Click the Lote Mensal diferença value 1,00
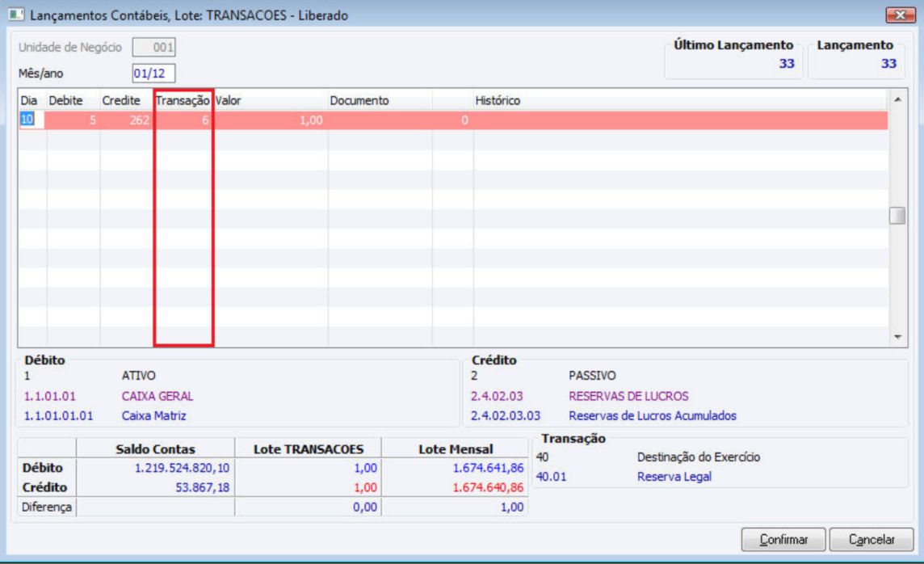924x564 pixels. tap(511, 507)
